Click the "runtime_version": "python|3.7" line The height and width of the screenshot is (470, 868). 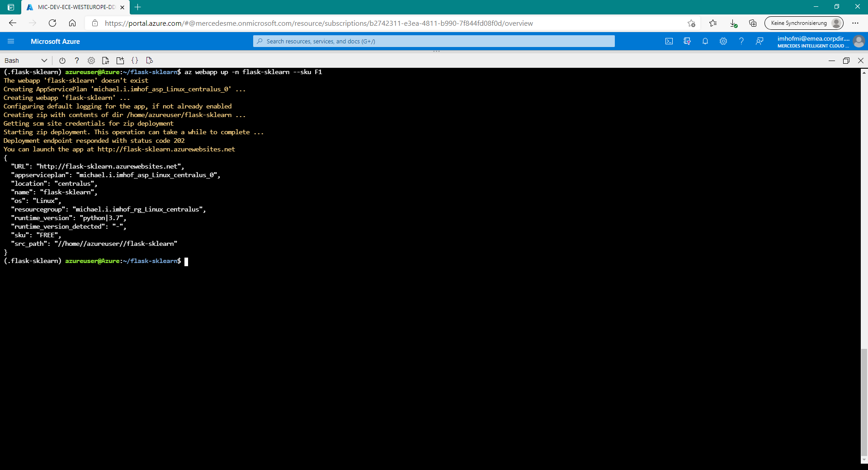tap(68, 218)
